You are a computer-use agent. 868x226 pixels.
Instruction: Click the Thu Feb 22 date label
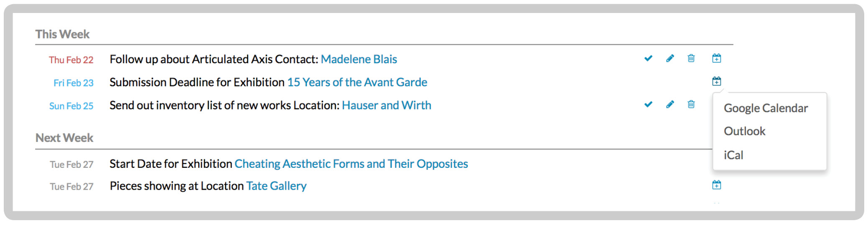tap(71, 60)
